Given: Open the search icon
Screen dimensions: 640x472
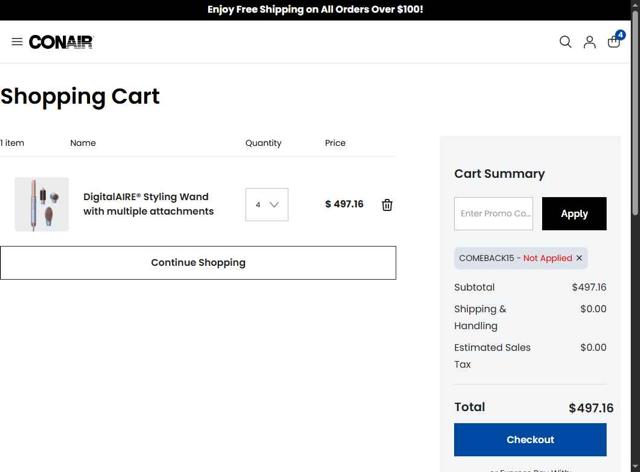Looking at the screenshot, I should pyautogui.click(x=565, y=42).
